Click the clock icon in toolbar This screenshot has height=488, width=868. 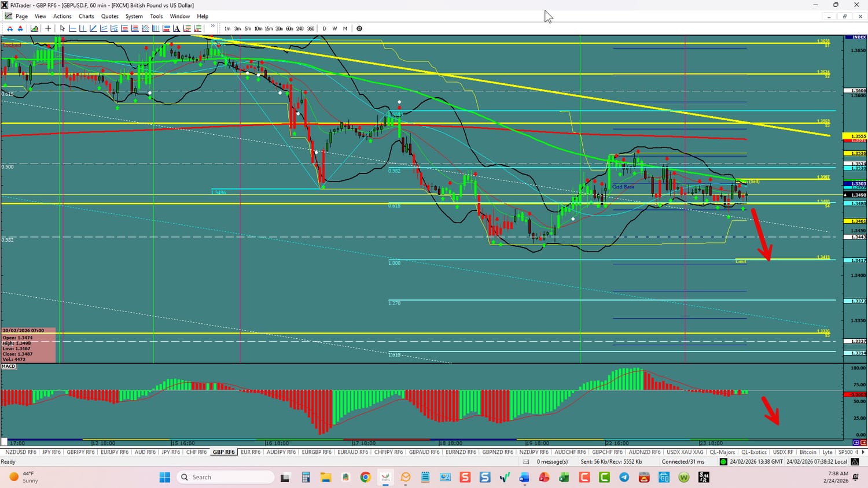(359, 28)
